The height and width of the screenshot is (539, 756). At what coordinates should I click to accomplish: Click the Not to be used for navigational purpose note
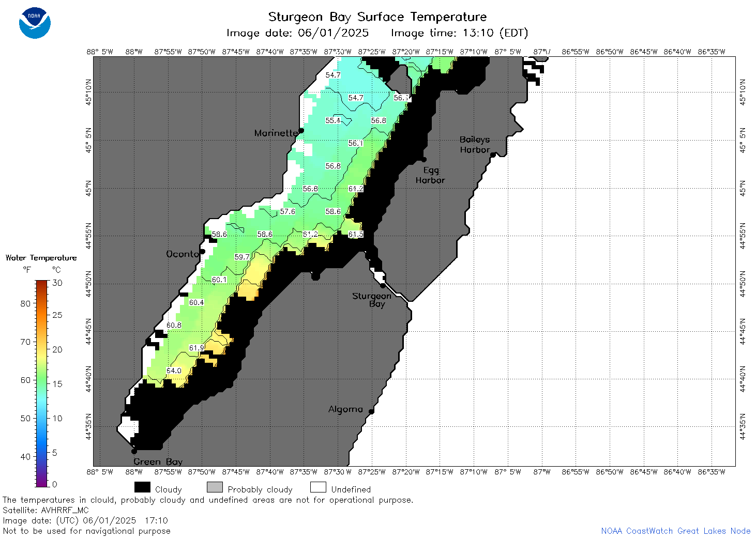pos(86,531)
